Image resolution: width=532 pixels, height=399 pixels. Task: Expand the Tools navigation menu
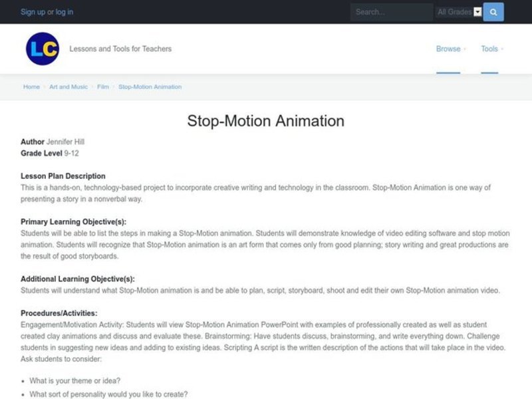click(x=490, y=49)
